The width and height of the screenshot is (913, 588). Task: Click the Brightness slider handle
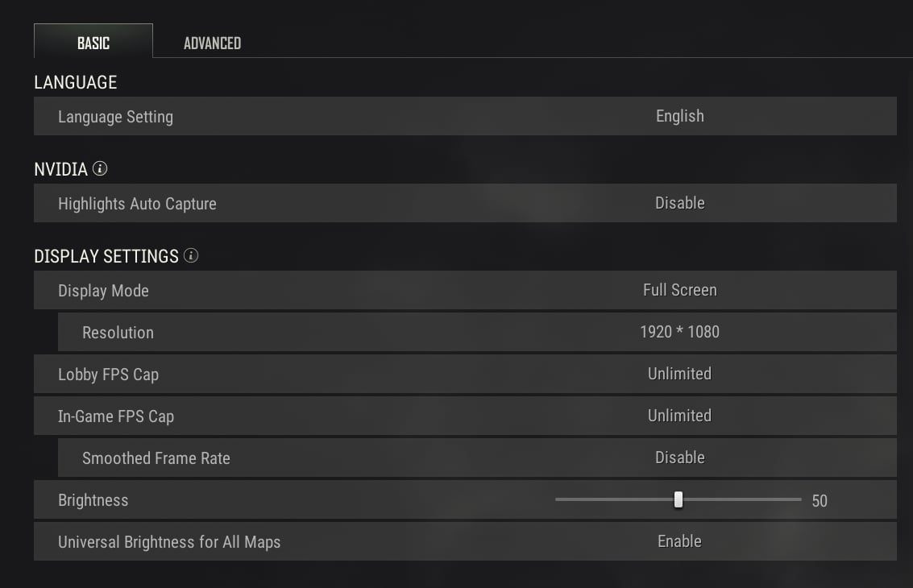679,500
